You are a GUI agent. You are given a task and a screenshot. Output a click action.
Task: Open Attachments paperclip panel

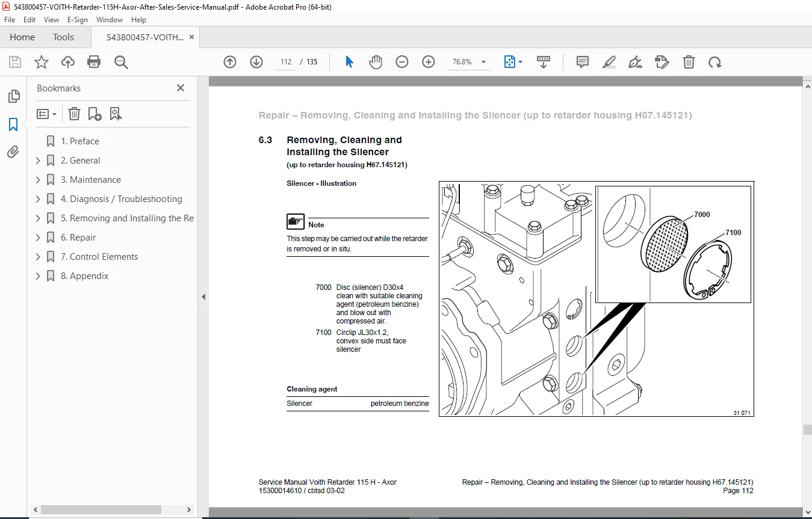tap(13, 152)
